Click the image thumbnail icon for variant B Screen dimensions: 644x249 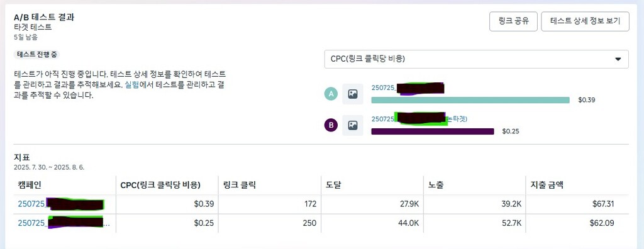click(352, 125)
